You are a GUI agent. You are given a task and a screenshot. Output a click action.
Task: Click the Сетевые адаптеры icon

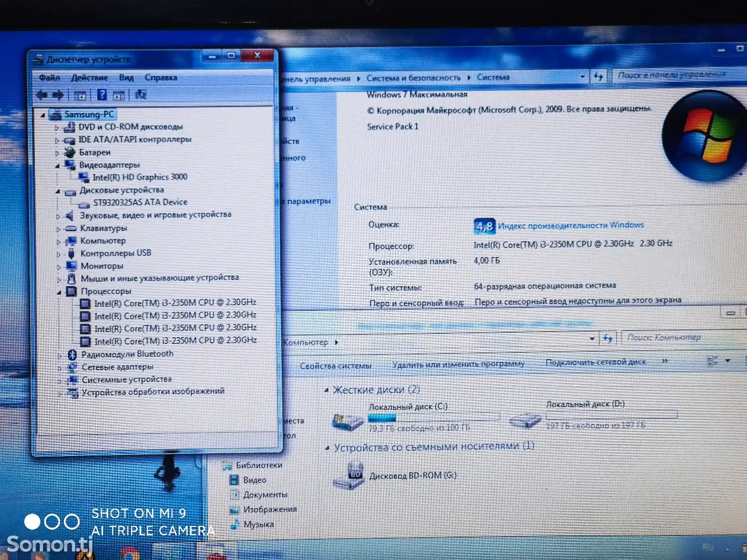72,367
